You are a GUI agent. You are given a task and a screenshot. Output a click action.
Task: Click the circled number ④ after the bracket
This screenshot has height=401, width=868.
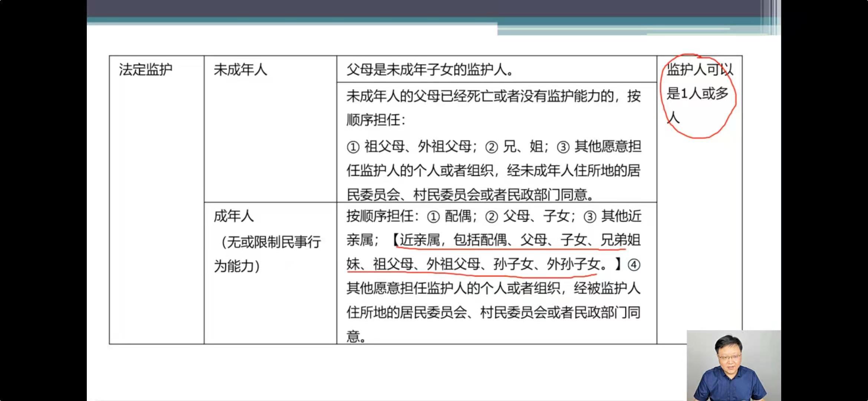634,265
